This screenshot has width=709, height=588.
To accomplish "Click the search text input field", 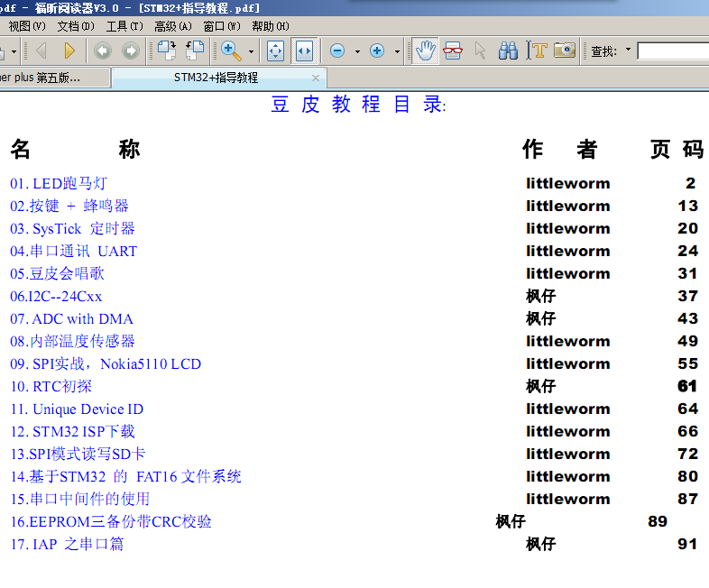I will point(673,51).
